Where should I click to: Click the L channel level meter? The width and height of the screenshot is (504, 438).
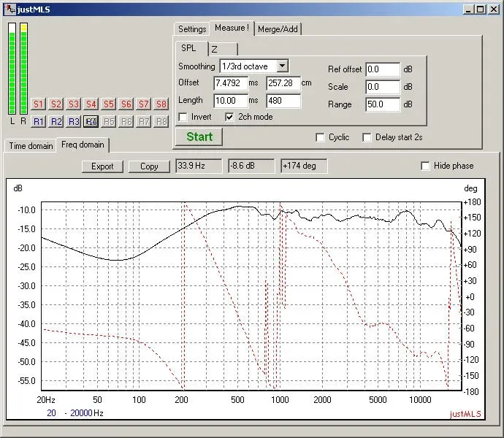tap(12, 69)
